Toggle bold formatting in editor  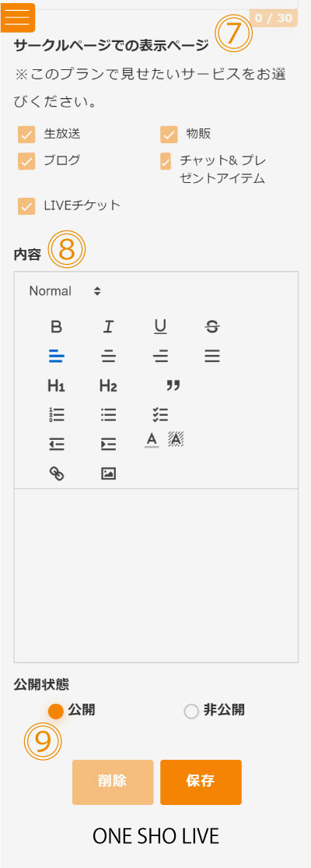click(x=56, y=327)
